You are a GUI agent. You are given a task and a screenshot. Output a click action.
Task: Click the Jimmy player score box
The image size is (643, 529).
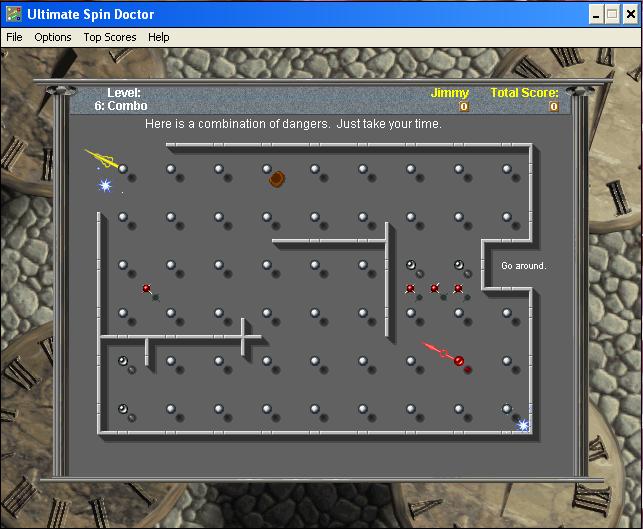(464, 106)
